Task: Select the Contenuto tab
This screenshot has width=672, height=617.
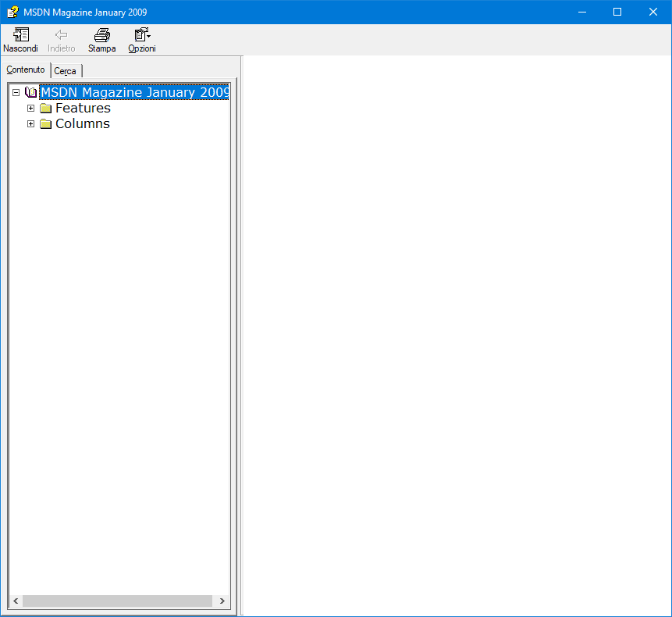Action: [26, 70]
